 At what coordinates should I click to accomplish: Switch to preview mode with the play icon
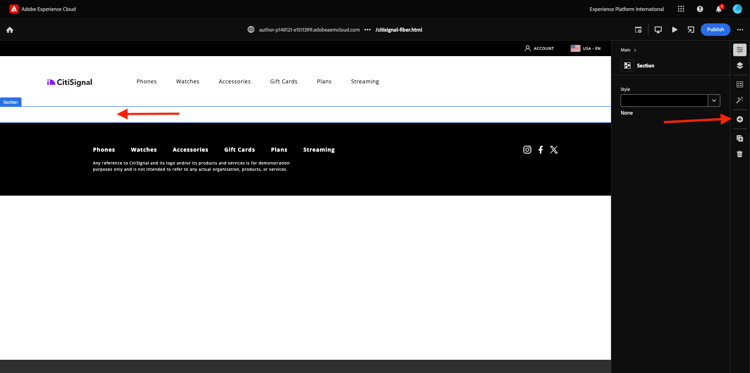coord(674,30)
